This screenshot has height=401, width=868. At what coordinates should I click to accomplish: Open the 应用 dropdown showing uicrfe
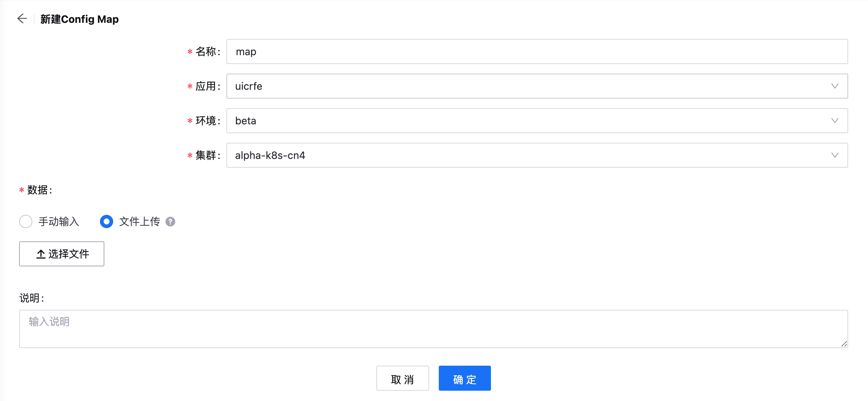pos(514,86)
